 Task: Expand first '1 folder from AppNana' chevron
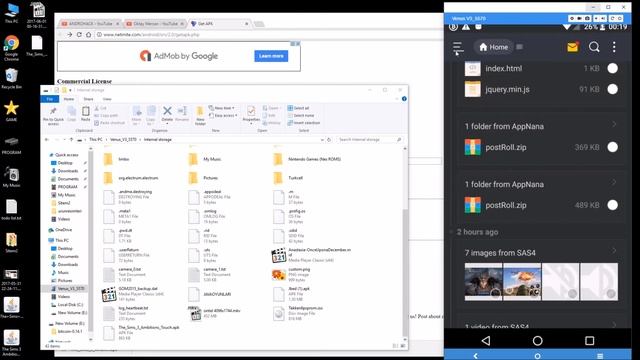[x=614, y=124]
